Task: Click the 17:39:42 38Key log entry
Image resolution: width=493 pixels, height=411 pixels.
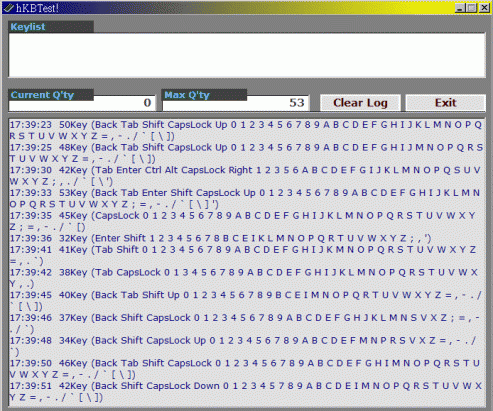Action: [x=244, y=278]
